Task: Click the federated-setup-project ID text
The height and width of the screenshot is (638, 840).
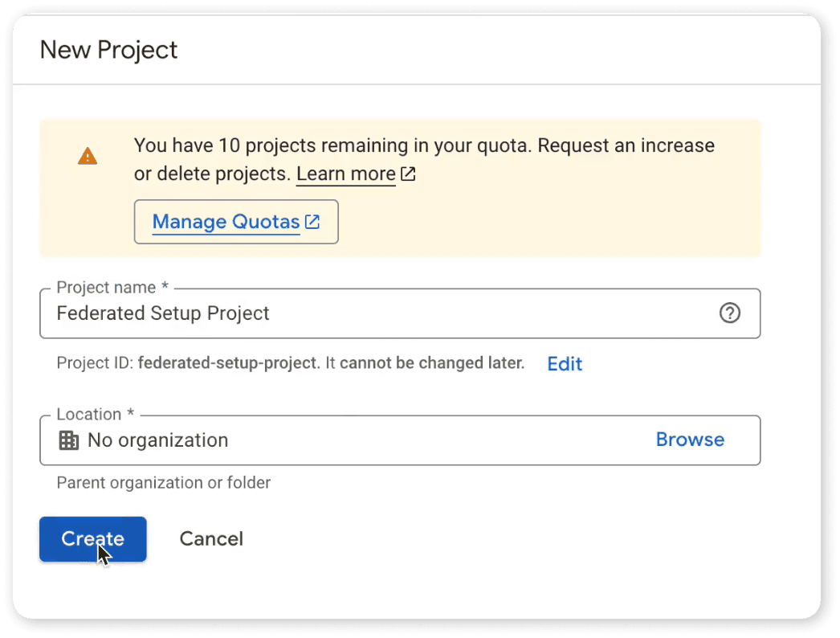Action: point(228,363)
